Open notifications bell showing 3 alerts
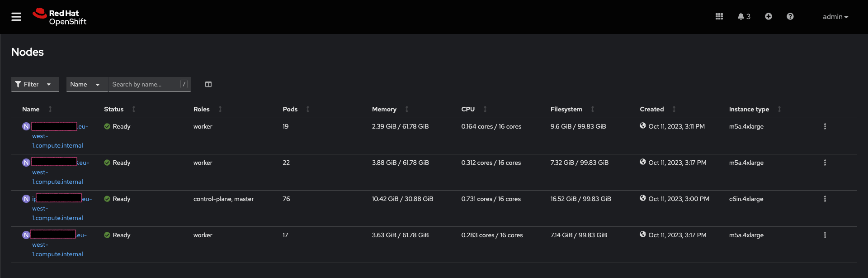The image size is (868, 278). click(744, 16)
